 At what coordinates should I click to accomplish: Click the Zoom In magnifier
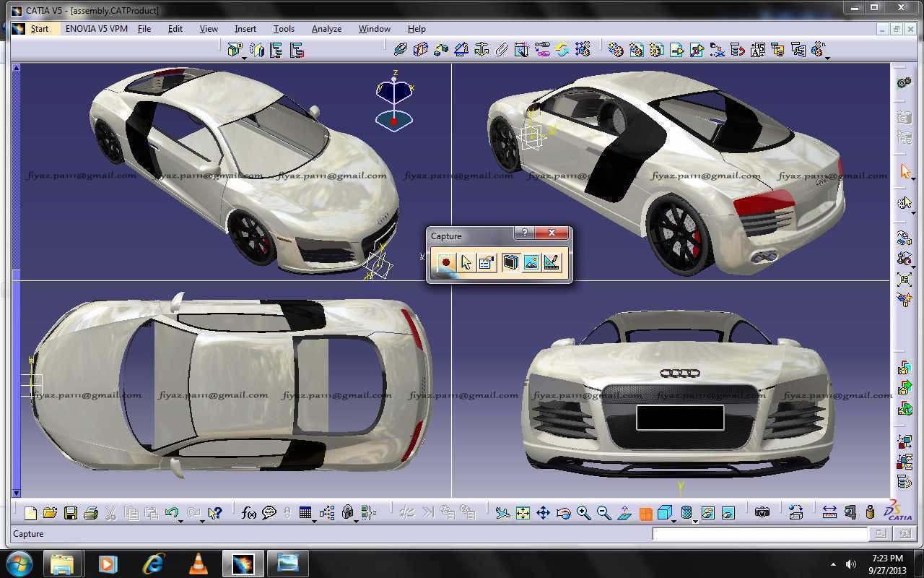(x=583, y=513)
